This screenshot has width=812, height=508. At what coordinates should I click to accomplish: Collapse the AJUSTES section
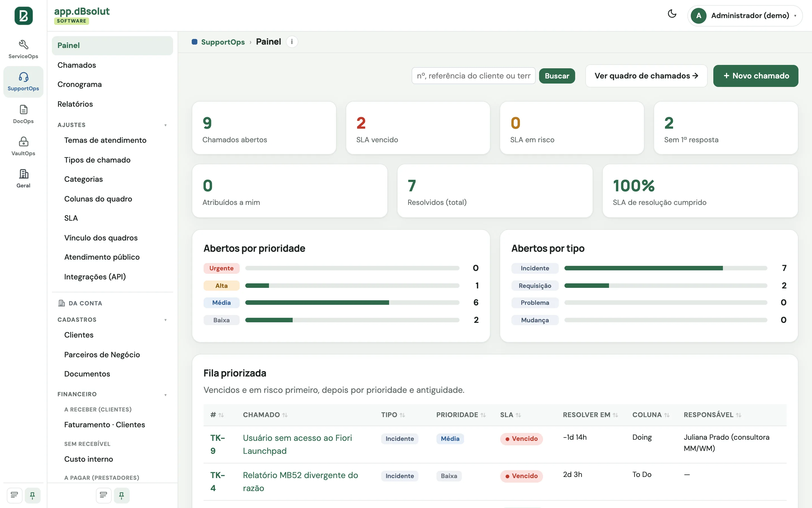tap(112, 125)
